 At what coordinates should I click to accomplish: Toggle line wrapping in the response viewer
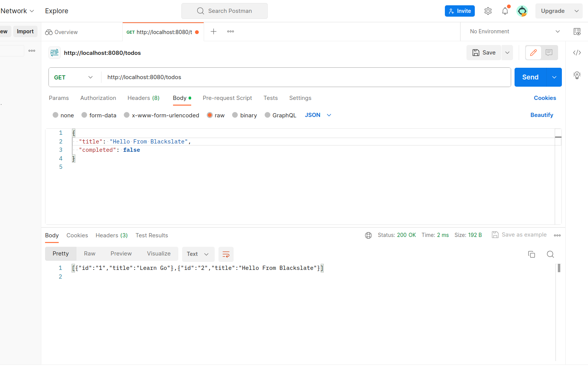point(226,254)
